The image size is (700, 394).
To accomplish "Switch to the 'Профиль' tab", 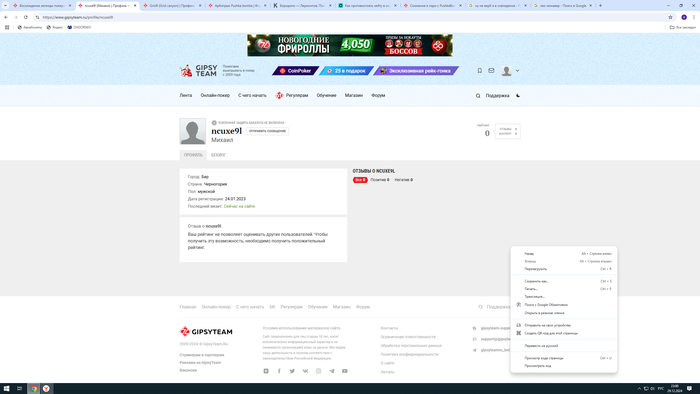I will 193,155.
